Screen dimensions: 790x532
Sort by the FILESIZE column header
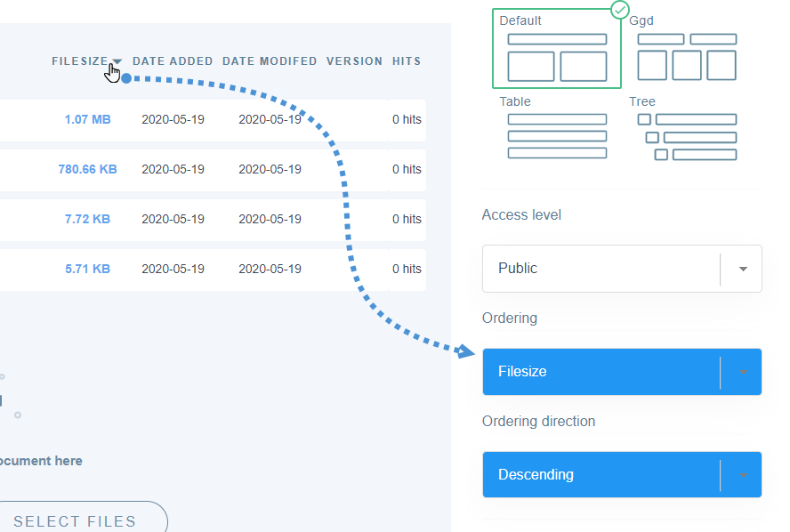point(79,61)
